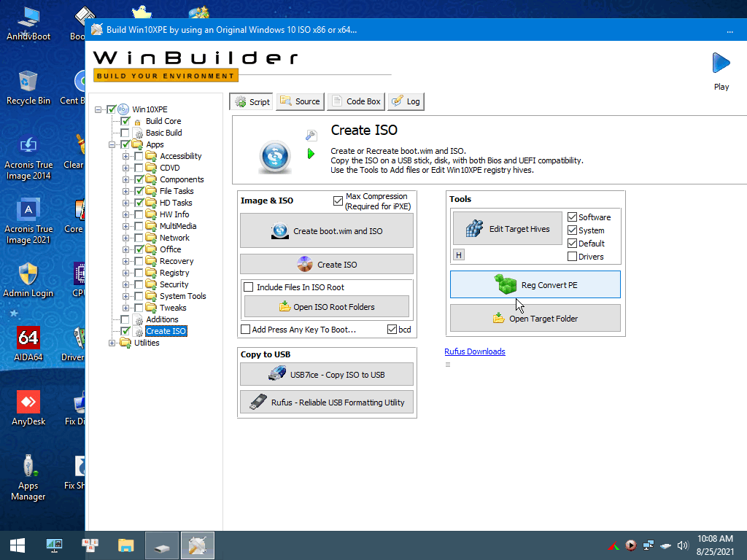Click Open ISO Root Folders button

327,307
